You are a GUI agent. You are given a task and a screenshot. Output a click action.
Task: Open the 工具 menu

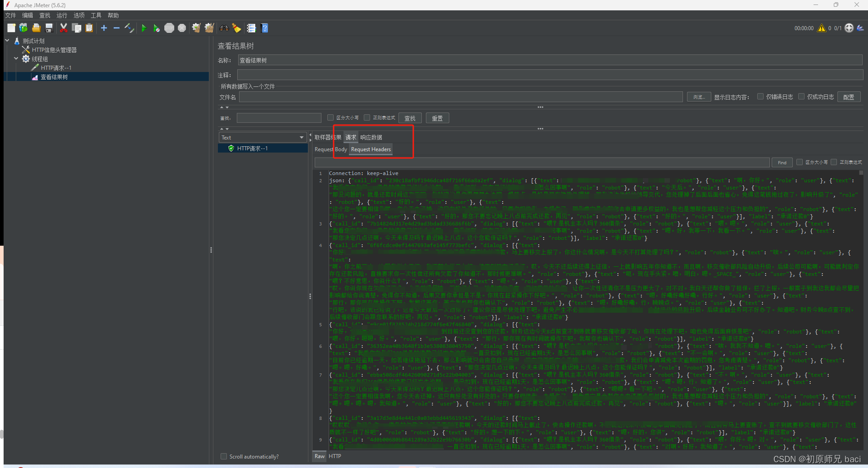(96, 15)
